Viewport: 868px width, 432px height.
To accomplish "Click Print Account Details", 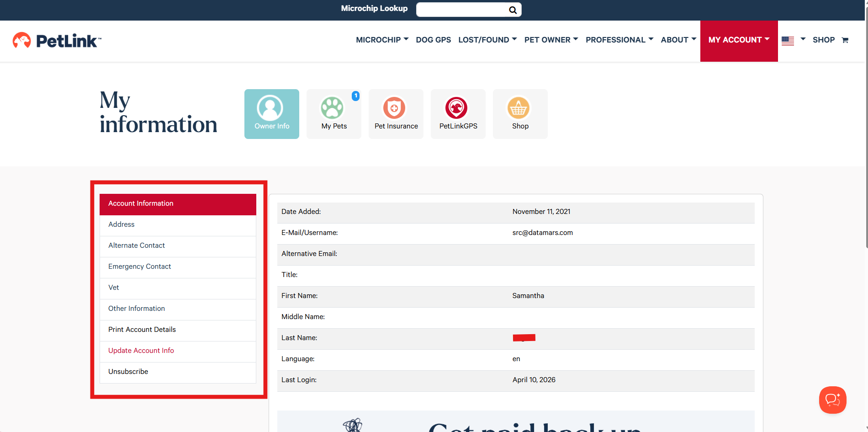I will pyautogui.click(x=178, y=330).
